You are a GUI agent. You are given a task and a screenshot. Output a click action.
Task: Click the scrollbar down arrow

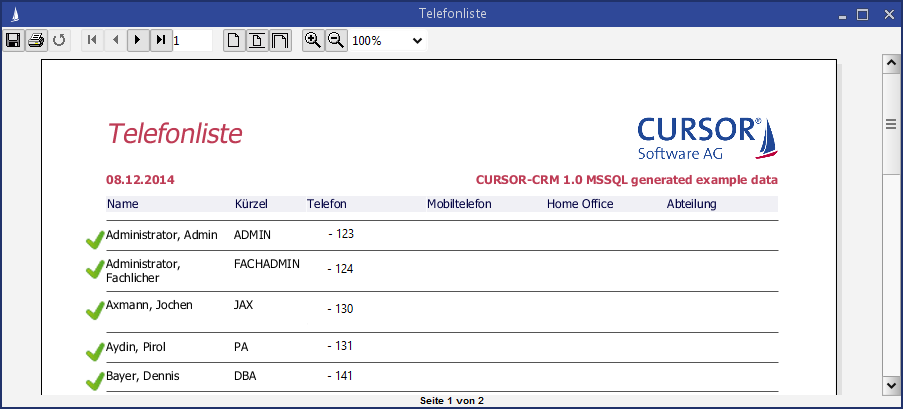coord(891,385)
